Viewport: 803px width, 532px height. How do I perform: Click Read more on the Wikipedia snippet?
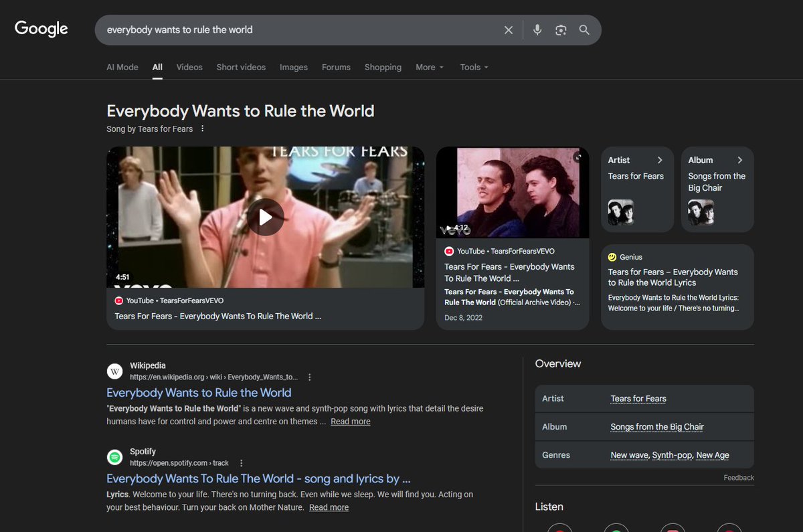350,422
